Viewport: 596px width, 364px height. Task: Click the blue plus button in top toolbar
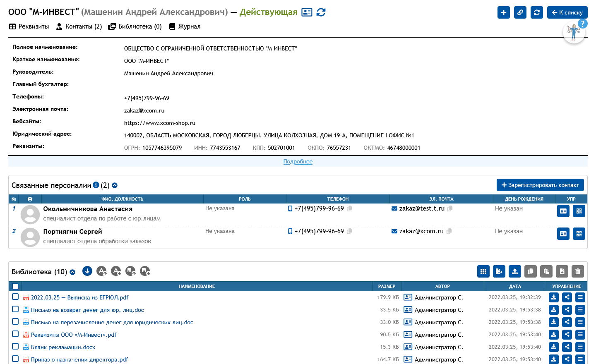(504, 12)
